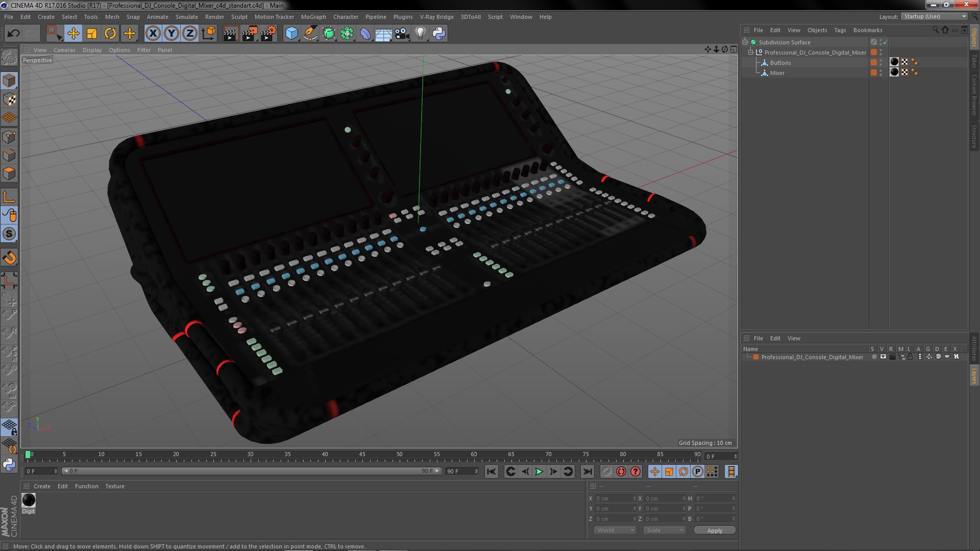The width and height of the screenshot is (980, 551).
Task: Toggle Enable Snap magnet icon
Action: tap(9, 258)
